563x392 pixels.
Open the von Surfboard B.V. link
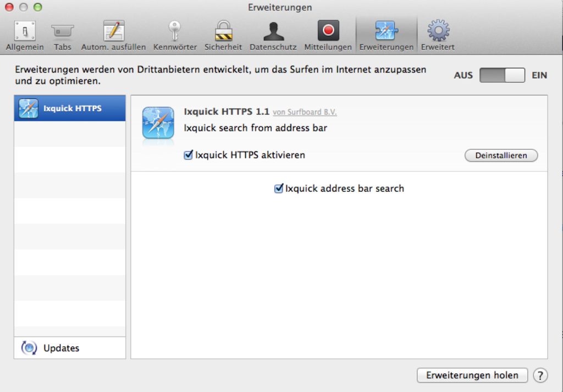(305, 112)
